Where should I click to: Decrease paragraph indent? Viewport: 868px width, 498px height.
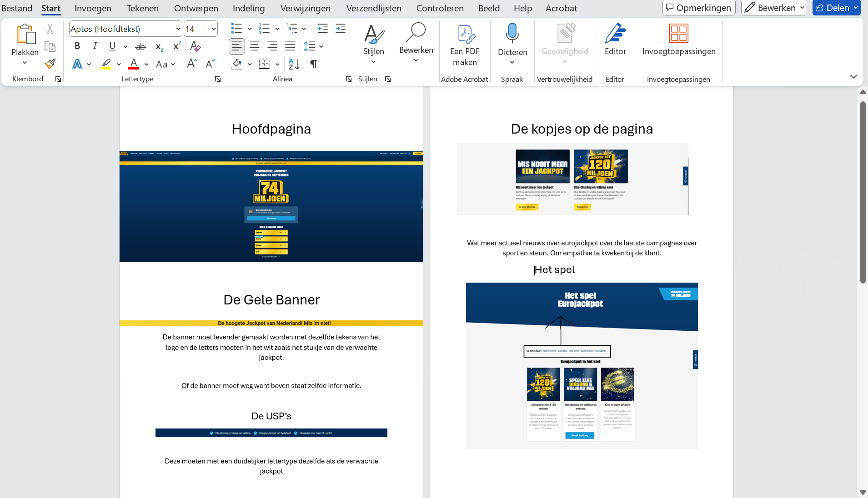322,29
